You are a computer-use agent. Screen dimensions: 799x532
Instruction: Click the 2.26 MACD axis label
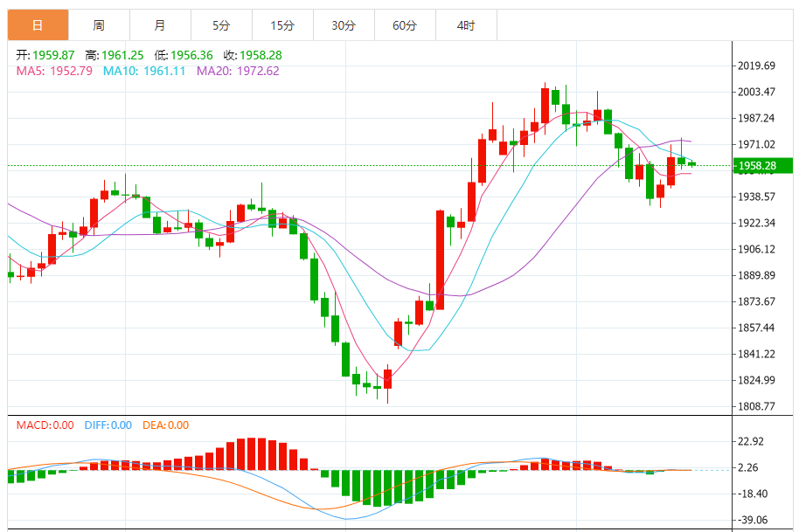748,467
